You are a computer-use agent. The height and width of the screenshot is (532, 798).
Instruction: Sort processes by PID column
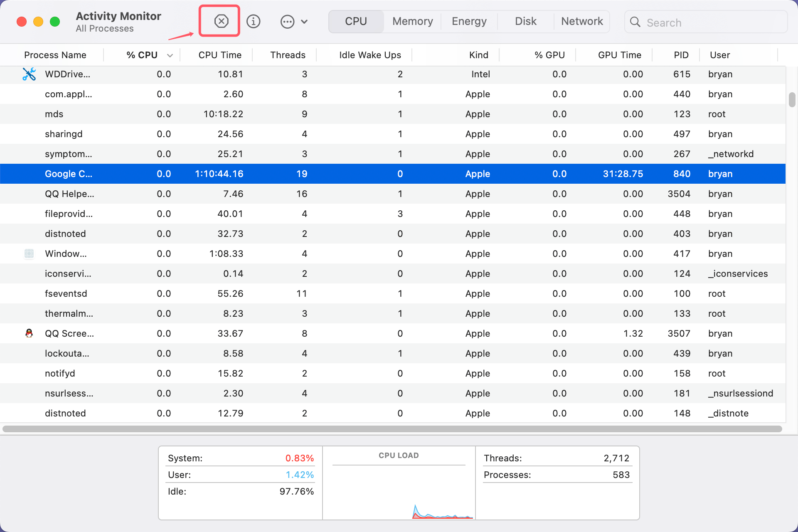click(681, 54)
